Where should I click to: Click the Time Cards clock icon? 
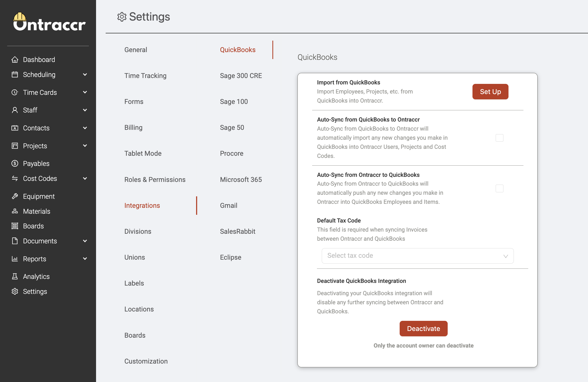(x=15, y=92)
